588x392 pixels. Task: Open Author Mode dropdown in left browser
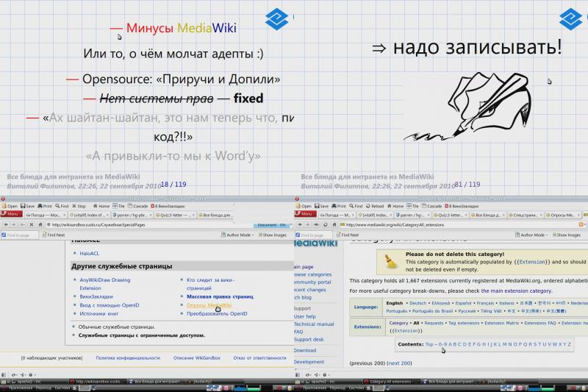237,235
